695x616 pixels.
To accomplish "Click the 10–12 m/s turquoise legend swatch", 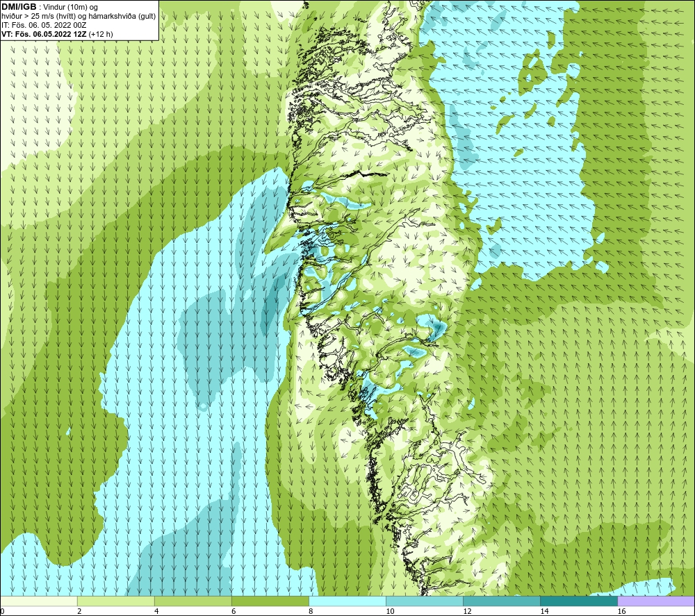I will (x=425, y=601).
